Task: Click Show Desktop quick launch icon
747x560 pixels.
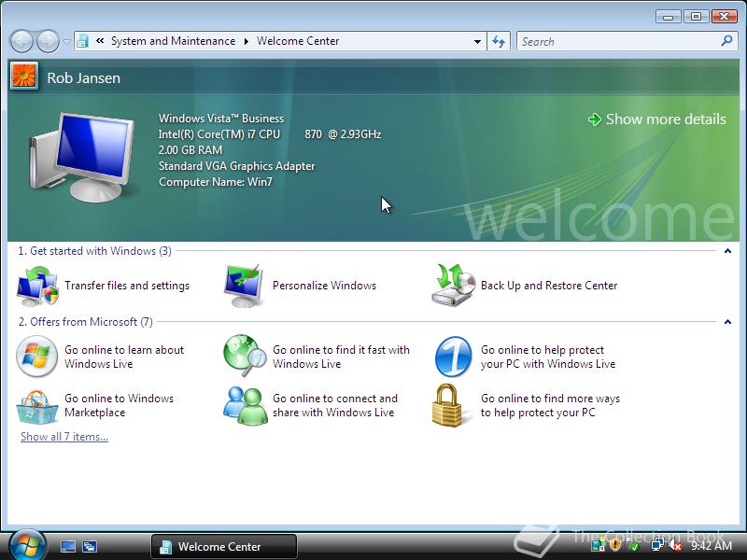Action: 67,547
